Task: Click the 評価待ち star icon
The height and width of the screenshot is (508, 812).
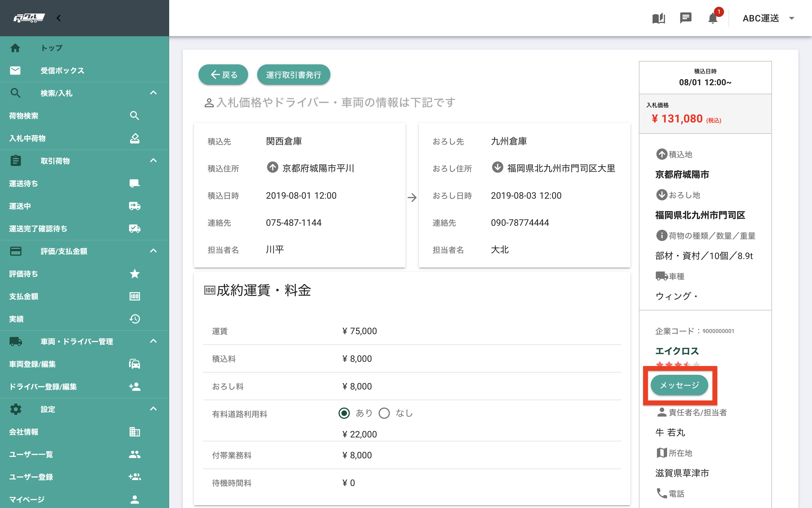Action: click(134, 273)
